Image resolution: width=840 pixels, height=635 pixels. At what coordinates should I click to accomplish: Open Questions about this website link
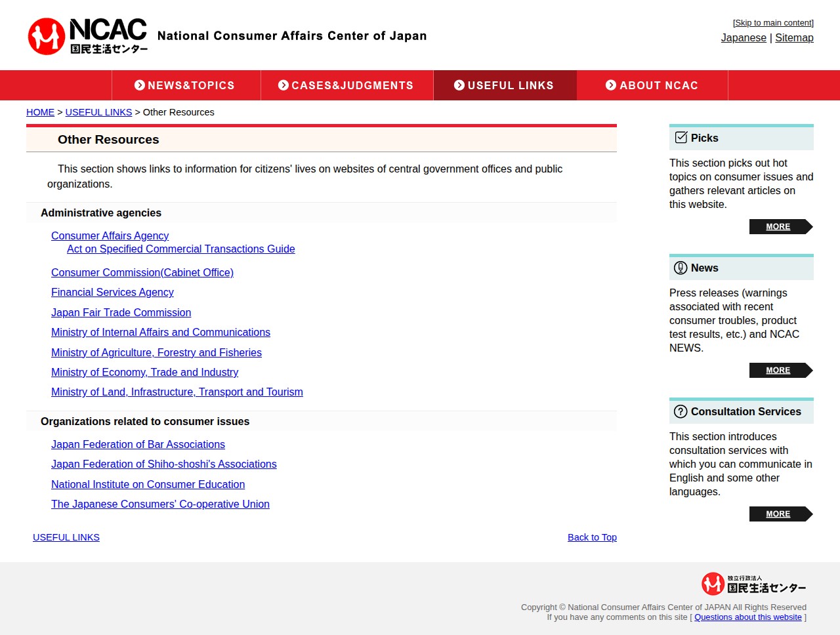748,617
